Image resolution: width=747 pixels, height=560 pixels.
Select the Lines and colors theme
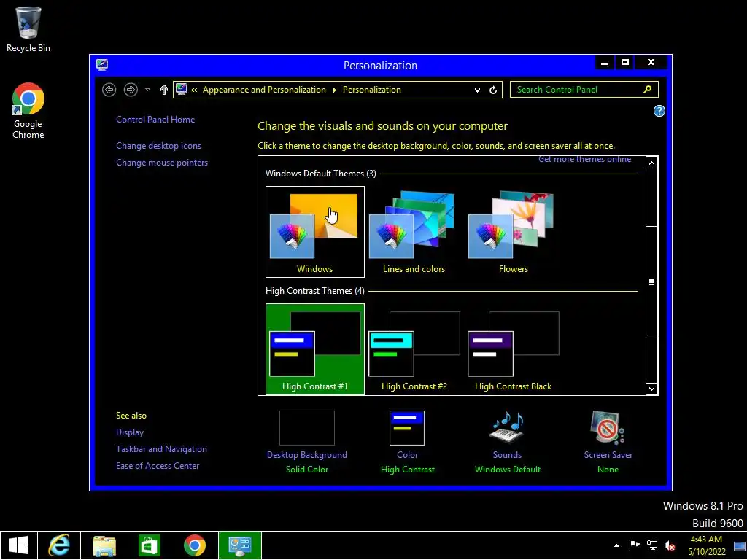pos(414,232)
